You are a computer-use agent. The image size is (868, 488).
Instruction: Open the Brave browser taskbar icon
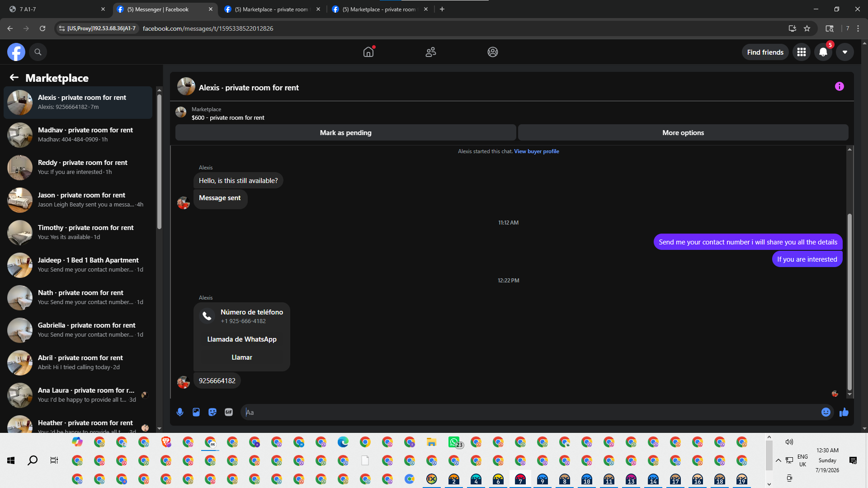coord(166,442)
